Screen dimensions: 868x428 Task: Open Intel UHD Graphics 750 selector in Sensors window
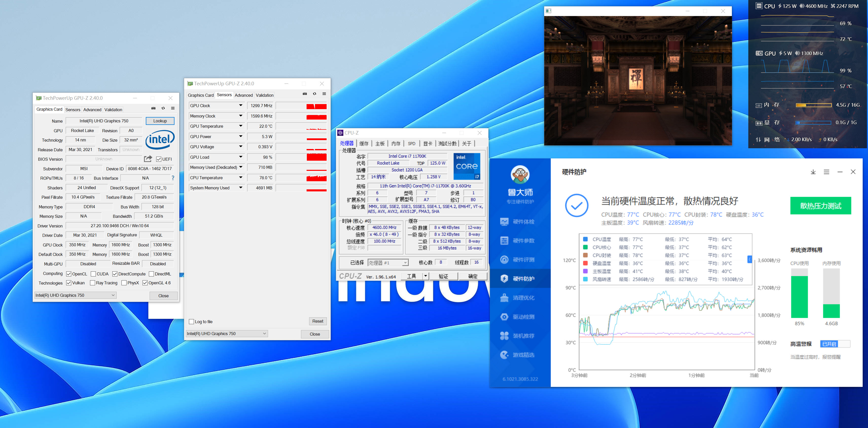coord(226,334)
